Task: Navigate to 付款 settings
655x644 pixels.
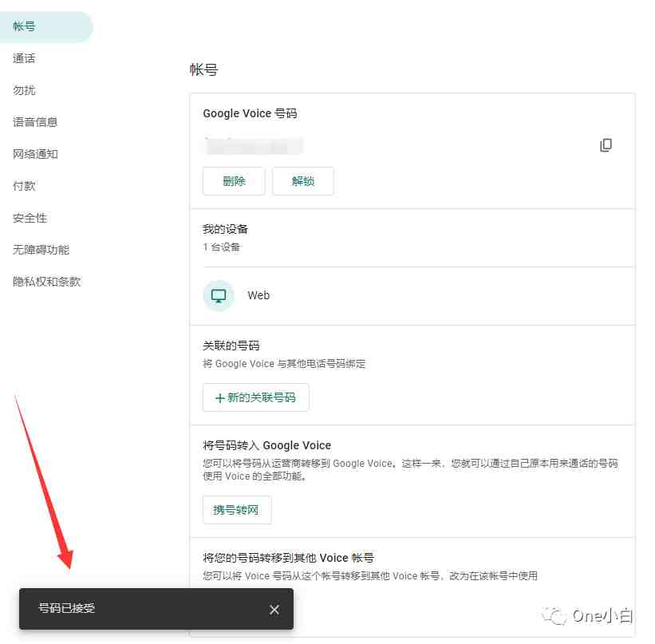Action: click(x=24, y=186)
